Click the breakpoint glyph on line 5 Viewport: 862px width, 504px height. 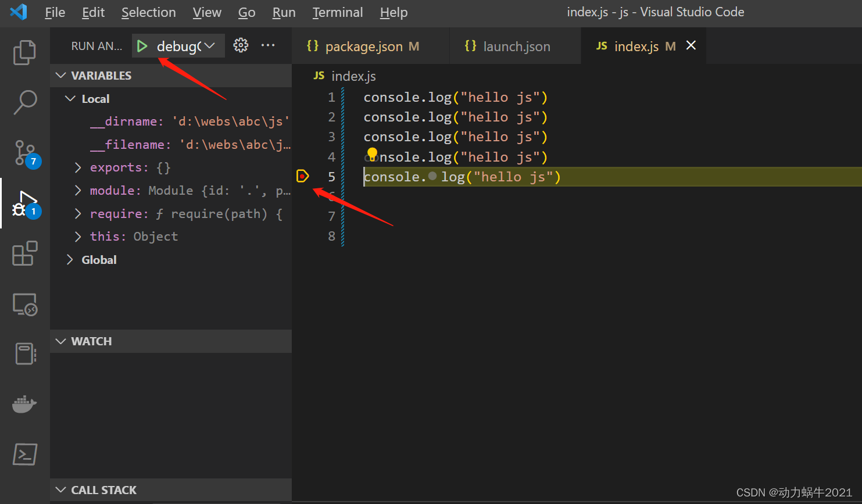[x=302, y=176]
